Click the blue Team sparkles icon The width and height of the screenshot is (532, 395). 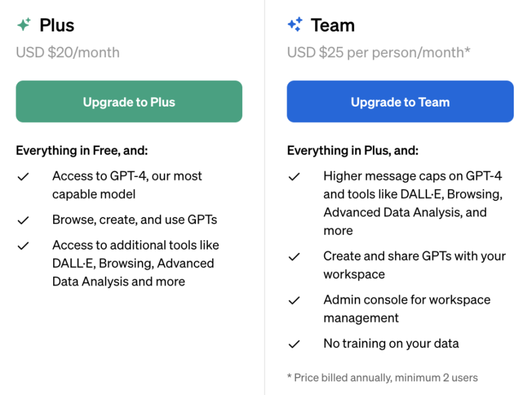point(295,24)
